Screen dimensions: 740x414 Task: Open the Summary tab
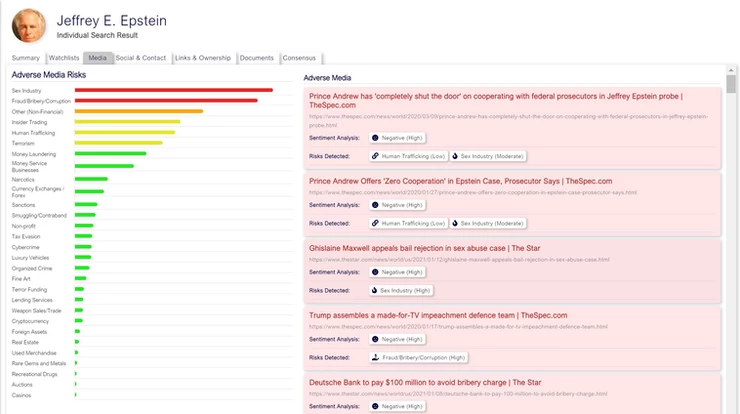click(x=26, y=58)
